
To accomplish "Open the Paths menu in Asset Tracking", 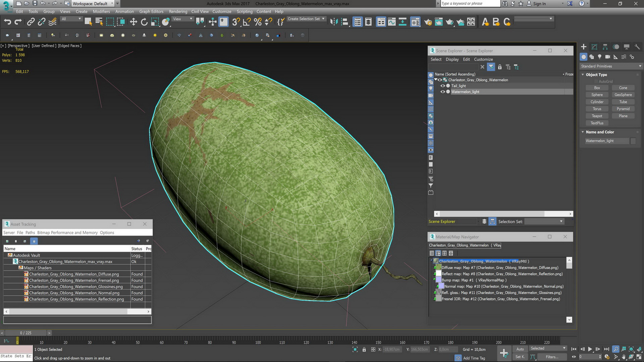I will click(x=30, y=233).
